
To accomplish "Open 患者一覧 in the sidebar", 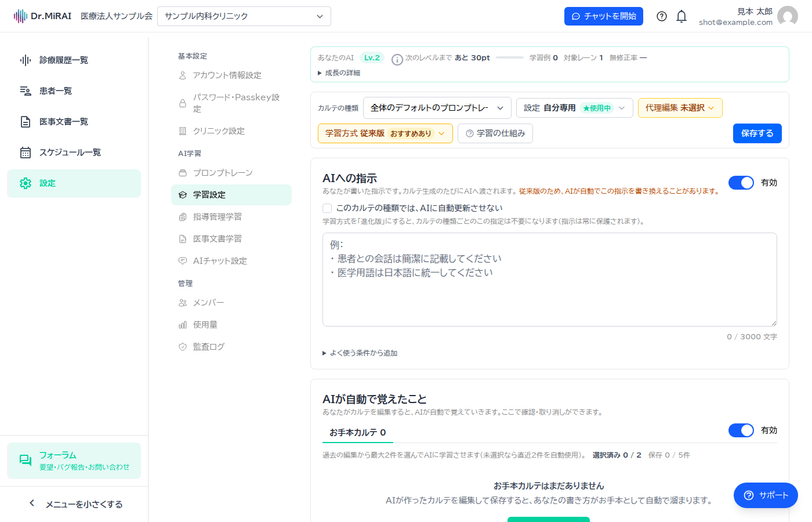I will point(74,91).
